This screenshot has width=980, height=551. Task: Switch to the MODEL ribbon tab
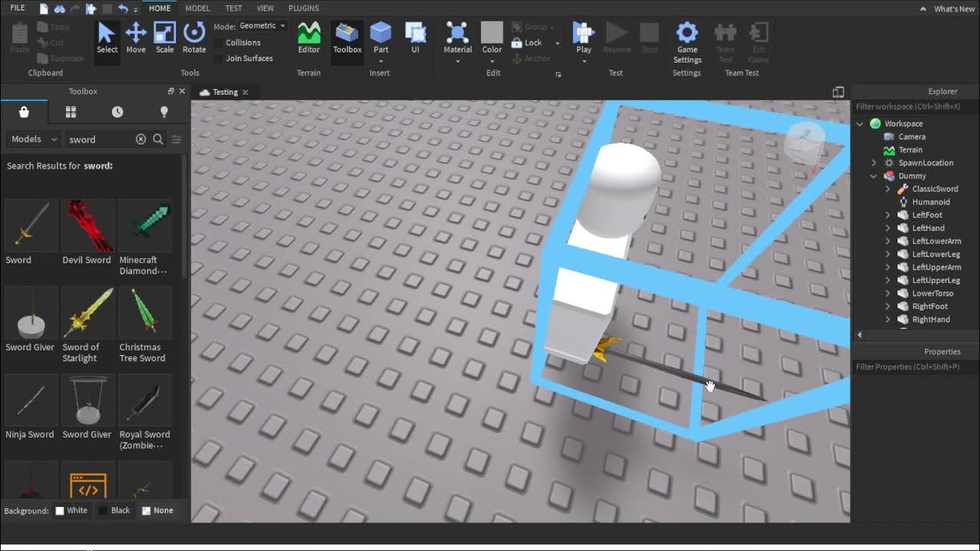coord(198,8)
